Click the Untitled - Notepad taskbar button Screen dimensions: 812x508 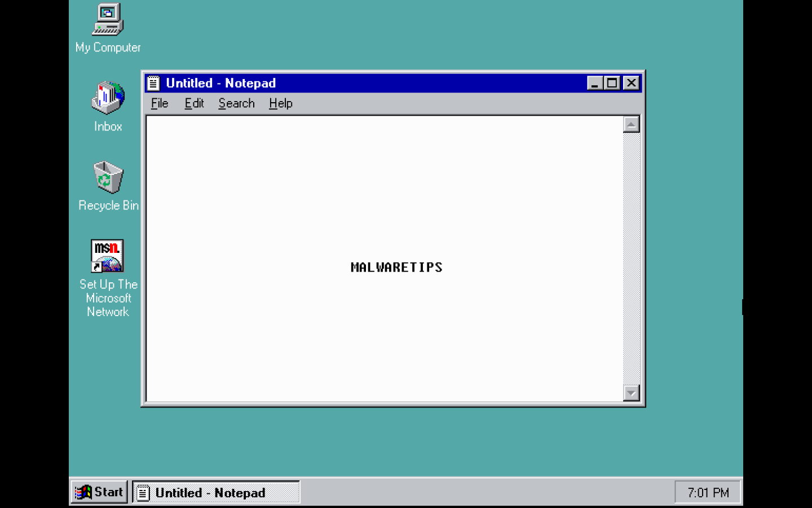point(216,492)
